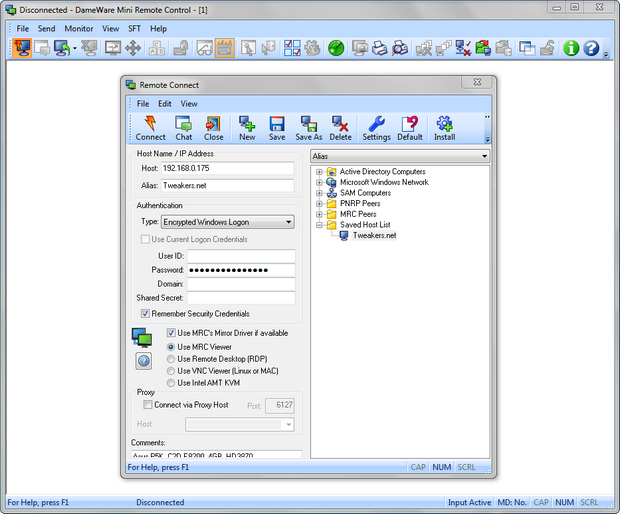Open the chat window icon in main toolbar
Screen dimensions: 620x514
click(x=42, y=48)
